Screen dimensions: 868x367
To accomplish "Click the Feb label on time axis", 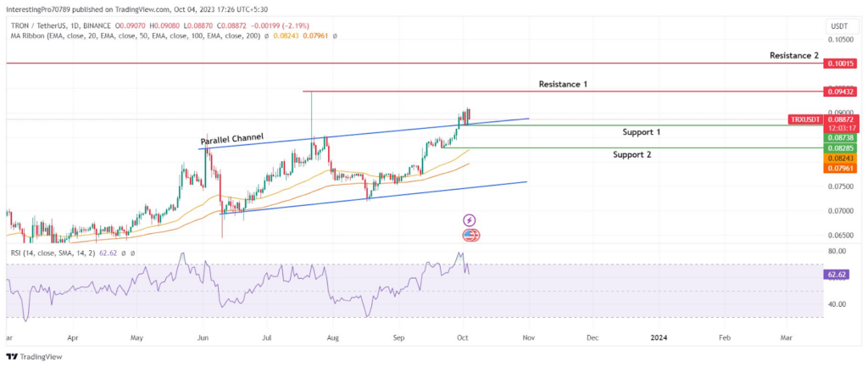I will [x=724, y=336].
